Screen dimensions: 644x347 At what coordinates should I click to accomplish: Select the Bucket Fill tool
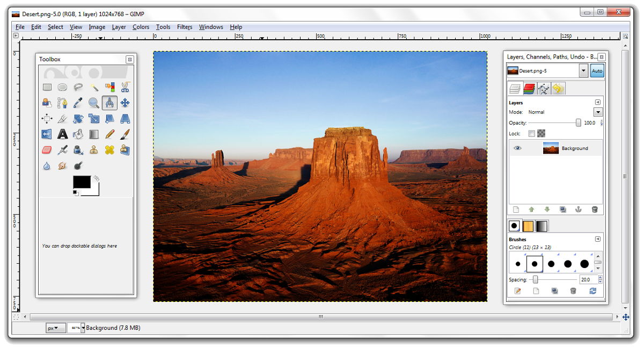click(x=78, y=134)
